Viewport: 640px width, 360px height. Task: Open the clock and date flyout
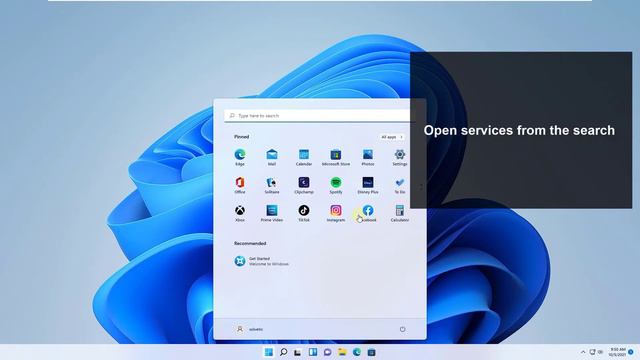pos(617,352)
